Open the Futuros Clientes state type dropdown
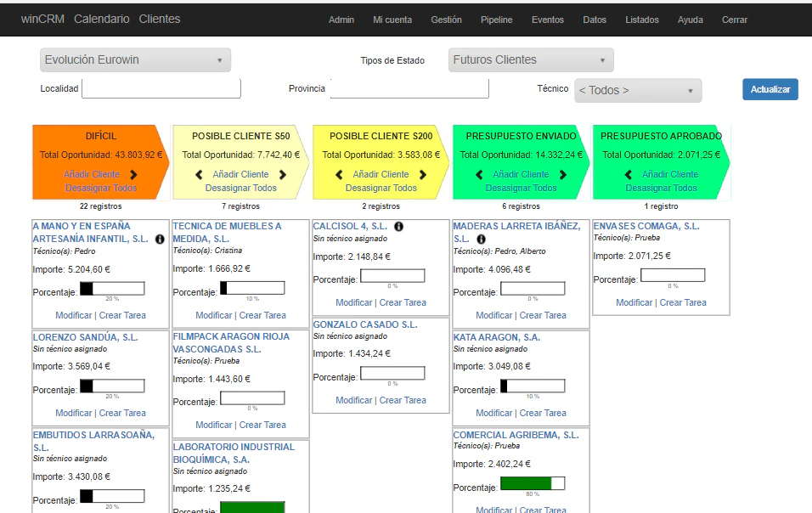The height and width of the screenshot is (513, 812). coord(531,60)
